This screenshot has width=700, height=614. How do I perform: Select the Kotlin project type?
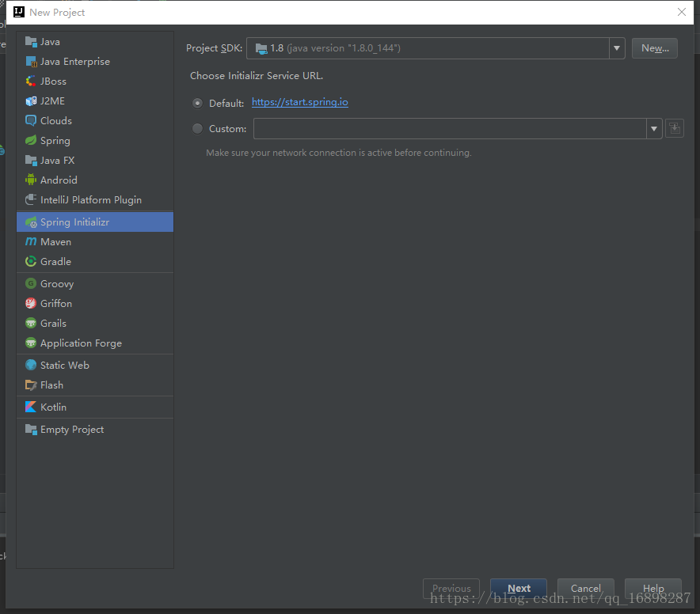[x=95, y=407]
